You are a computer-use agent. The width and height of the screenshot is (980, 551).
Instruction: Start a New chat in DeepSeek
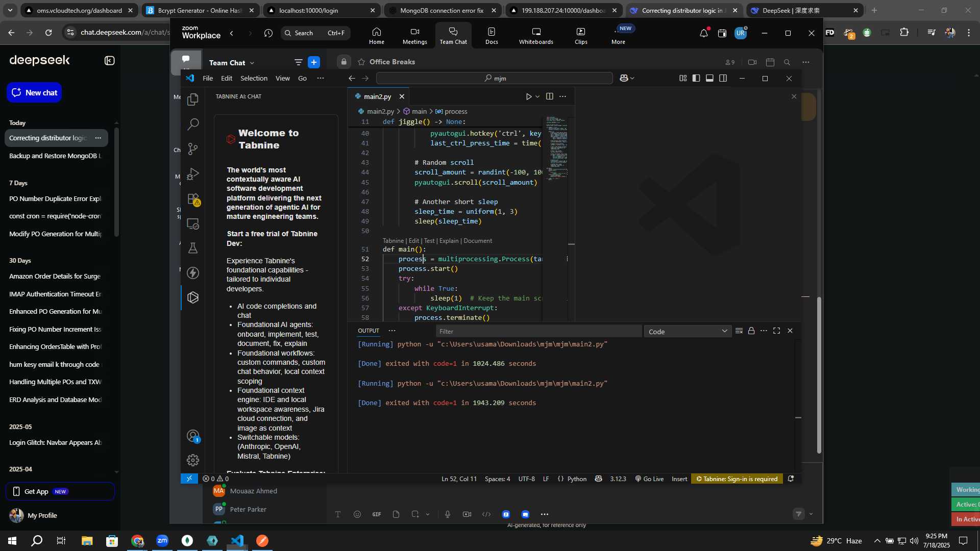point(34,92)
